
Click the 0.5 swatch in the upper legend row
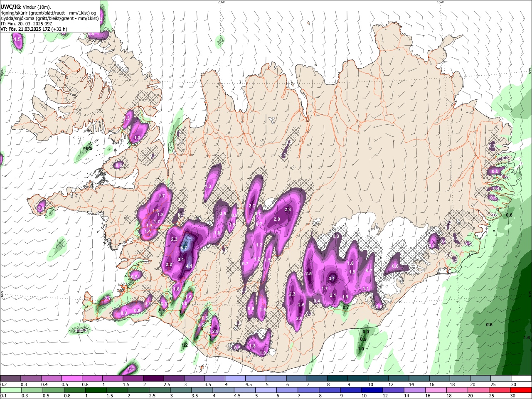click(x=71, y=379)
